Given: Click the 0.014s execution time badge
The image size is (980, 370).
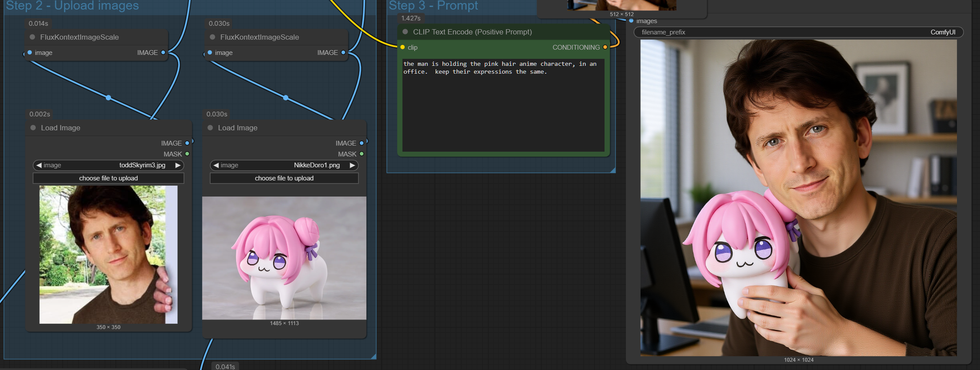Looking at the screenshot, I should pos(38,24).
